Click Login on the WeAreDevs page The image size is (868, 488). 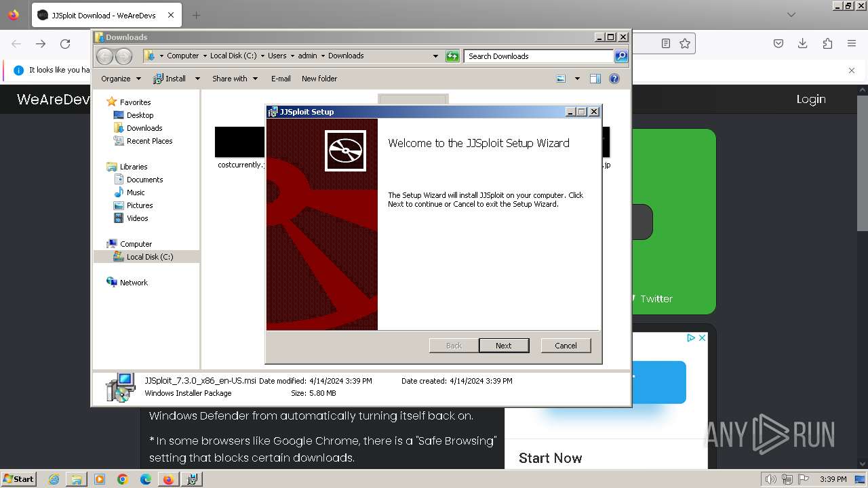coord(811,99)
